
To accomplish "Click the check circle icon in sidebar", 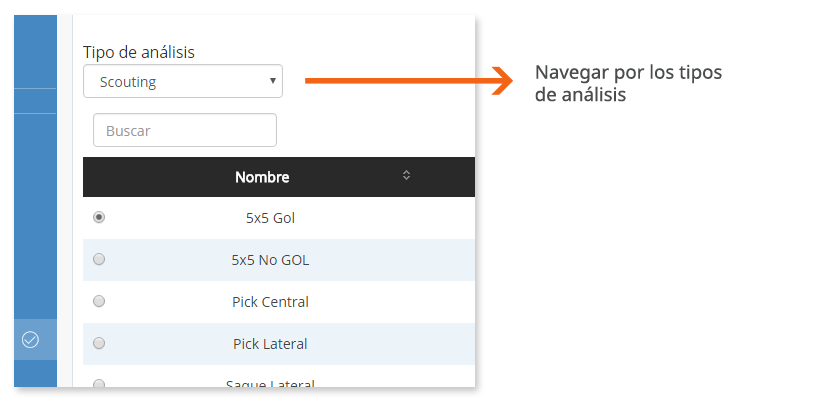I will [x=30, y=340].
